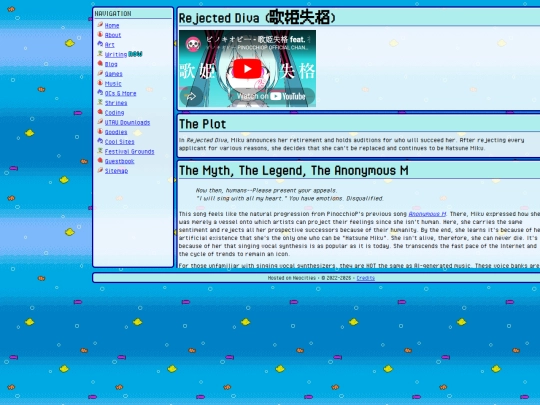Click the icon beside Music

coord(100,83)
